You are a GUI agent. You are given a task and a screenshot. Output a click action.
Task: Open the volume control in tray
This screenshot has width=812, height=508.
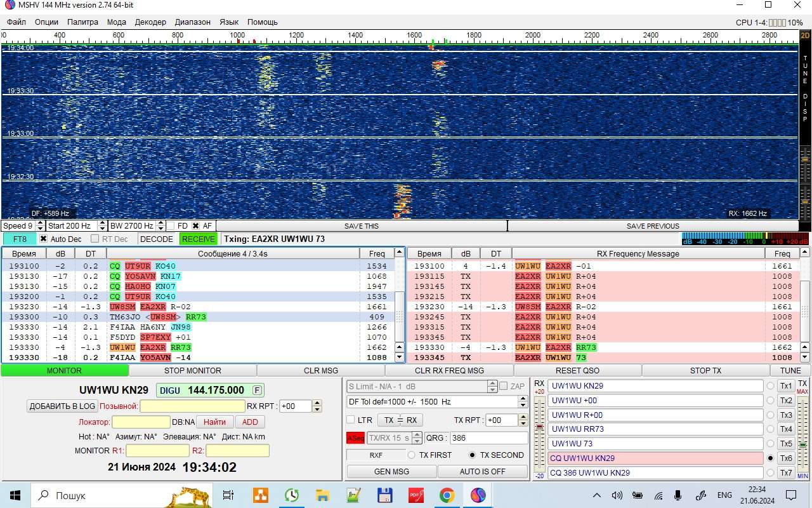(x=617, y=495)
